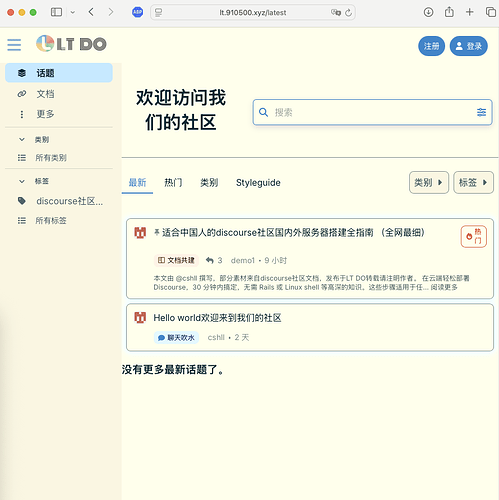Open the 标签 filter dropdown
The image size is (499, 500).
(x=473, y=182)
